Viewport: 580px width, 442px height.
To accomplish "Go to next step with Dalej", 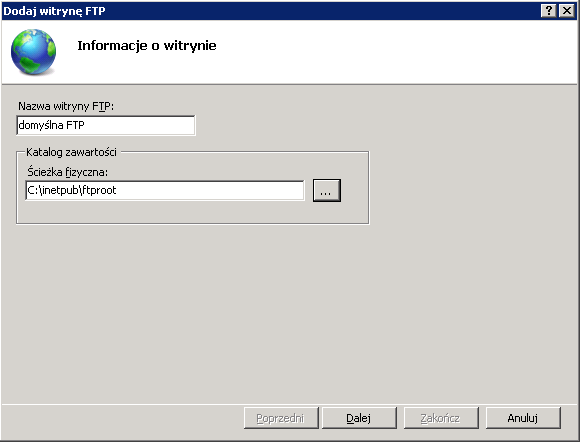I will (359, 418).
